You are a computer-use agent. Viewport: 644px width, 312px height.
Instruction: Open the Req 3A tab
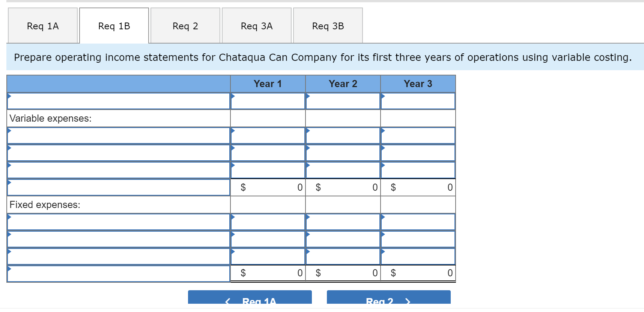256,25
